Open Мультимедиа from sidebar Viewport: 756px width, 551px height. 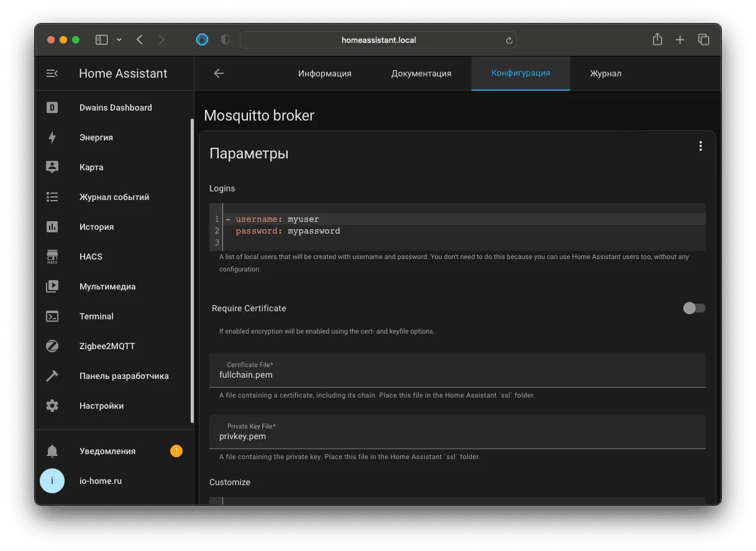pyautogui.click(x=107, y=286)
